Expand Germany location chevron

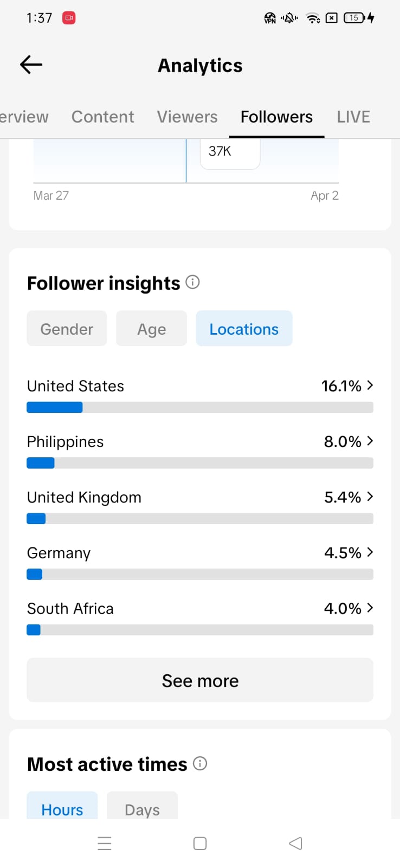(370, 552)
